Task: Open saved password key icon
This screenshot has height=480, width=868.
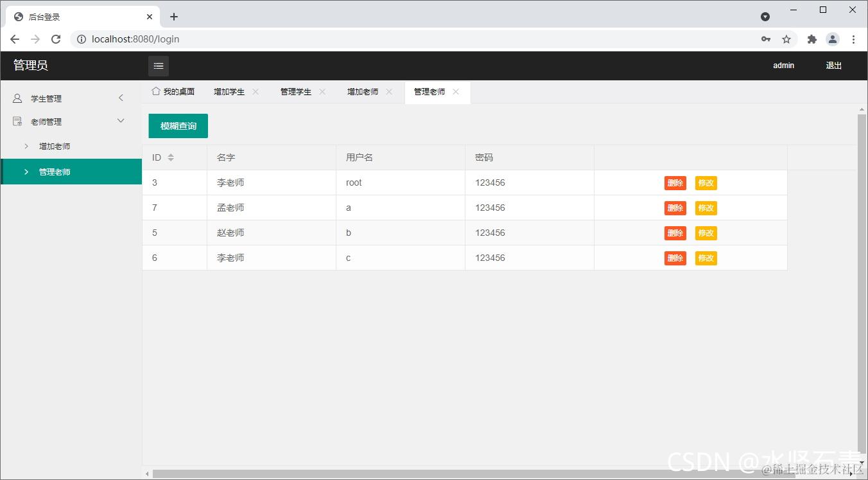Action: point(766,39)
